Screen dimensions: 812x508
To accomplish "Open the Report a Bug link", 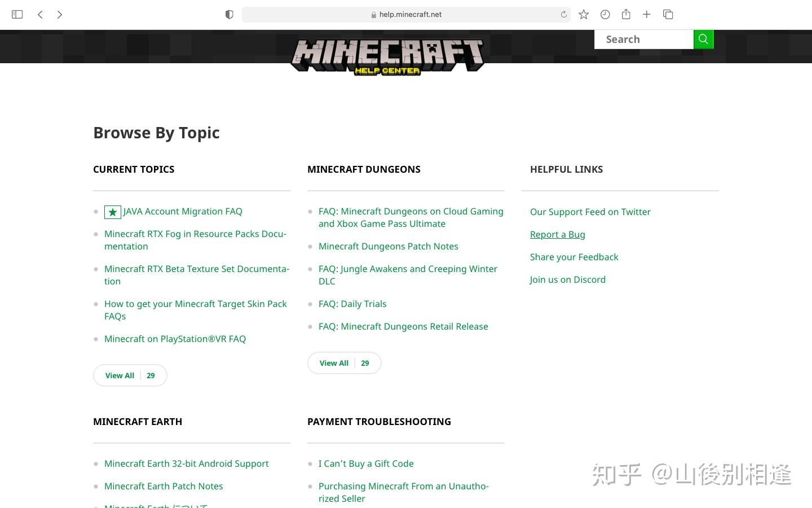I will point(557,234).
